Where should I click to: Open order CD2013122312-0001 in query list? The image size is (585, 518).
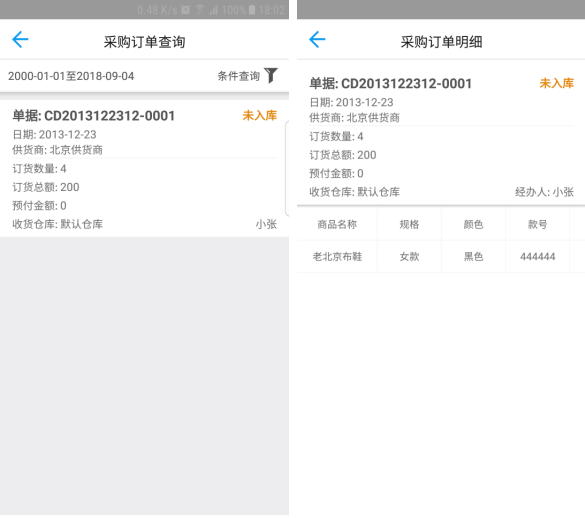pos(144,168)
